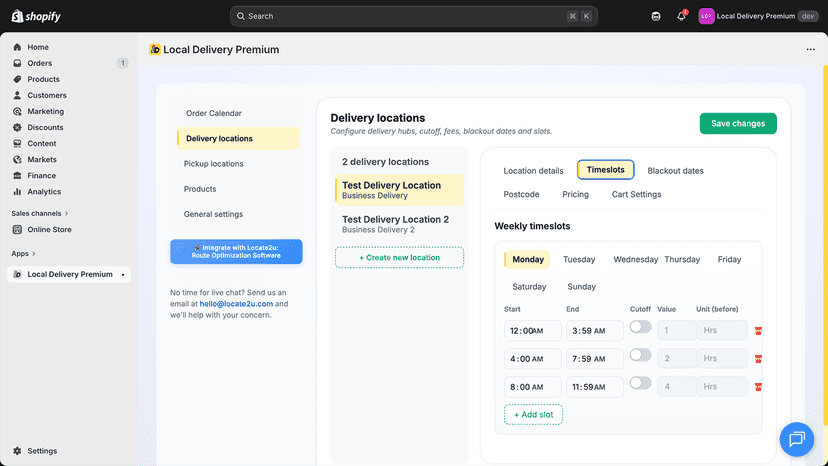The height and width of the screenshot is (466, 828).
Task: Open the Products tag icon in main sidebar
Action: (x=17, y=79)
